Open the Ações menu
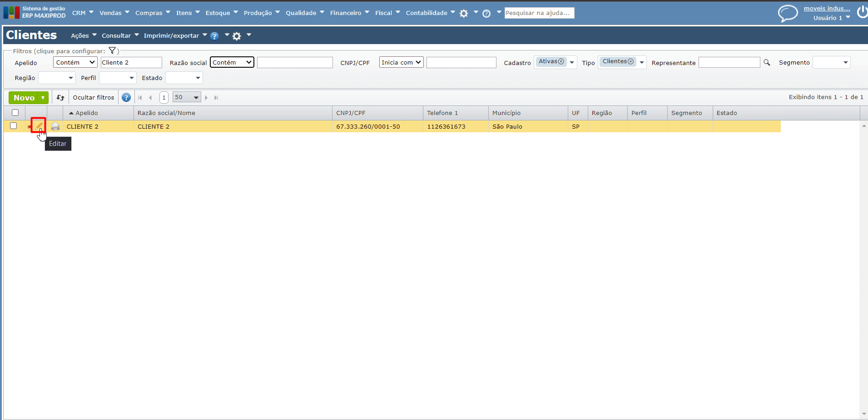Viewport: 868px width, 420px height. (84, 35)
